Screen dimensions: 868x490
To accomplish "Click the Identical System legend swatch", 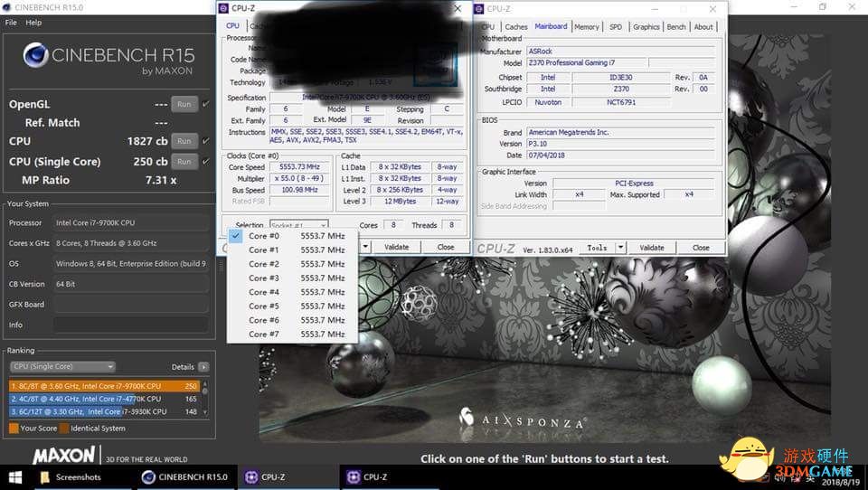I will pyautogui.click(x=64, y=428).
